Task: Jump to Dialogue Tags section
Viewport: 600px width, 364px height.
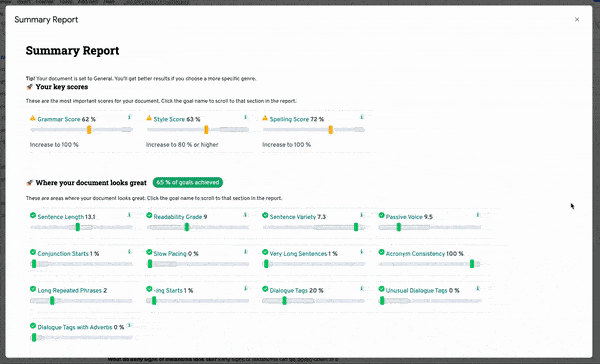Action: (289, 291)
